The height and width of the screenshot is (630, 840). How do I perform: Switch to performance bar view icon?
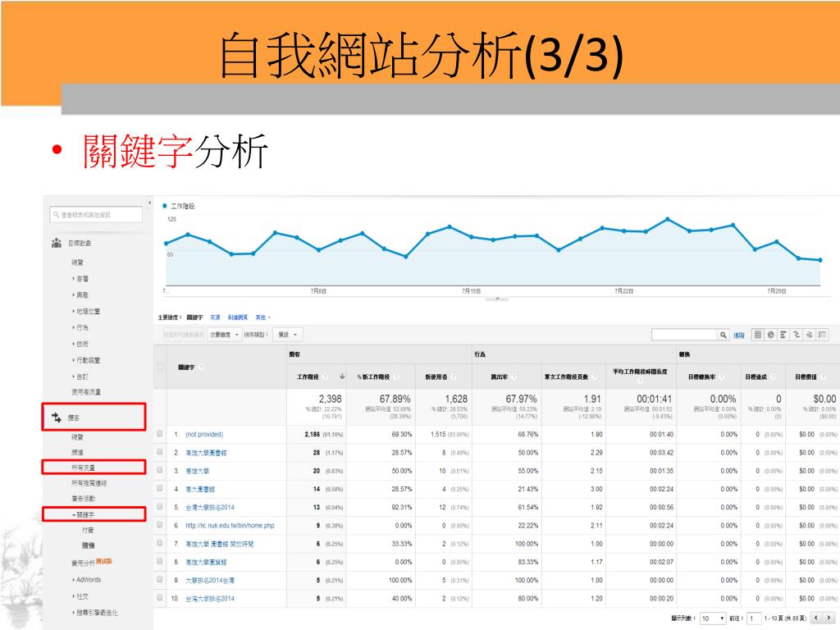[783, 335]
